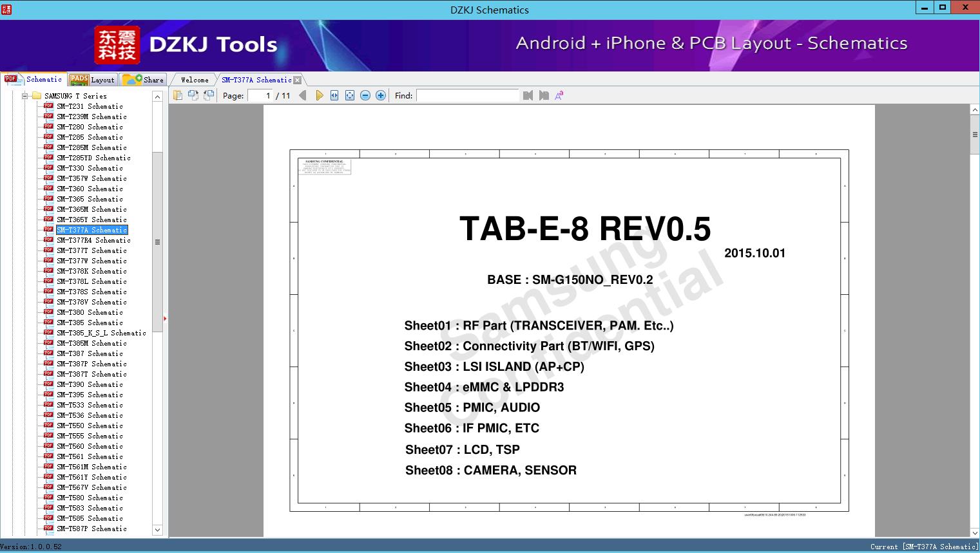Open the Share side tab
Viewport: 980px width, 553px height.
pyautogui.click(x=144, y=80)
